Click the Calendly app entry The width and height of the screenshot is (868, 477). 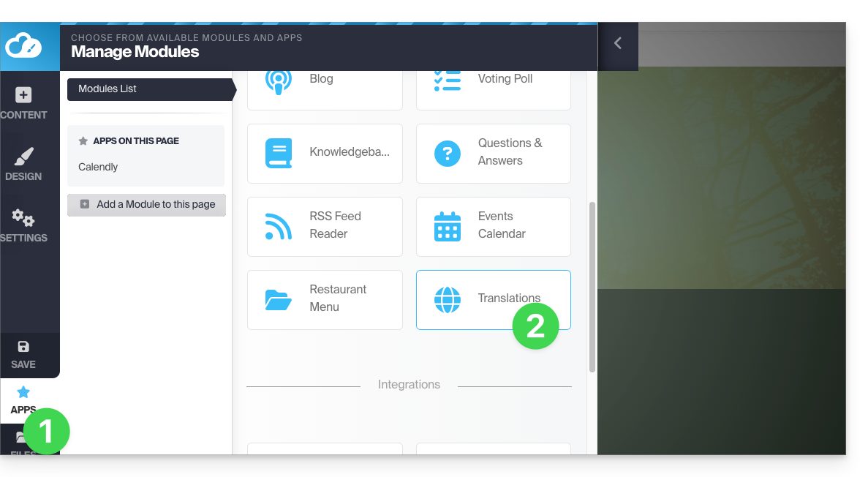tap(98, 167)
